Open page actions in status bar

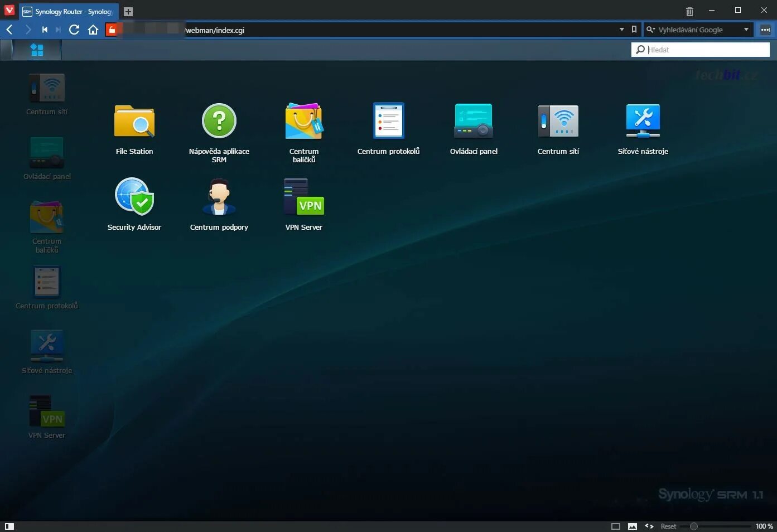point(649,526)
